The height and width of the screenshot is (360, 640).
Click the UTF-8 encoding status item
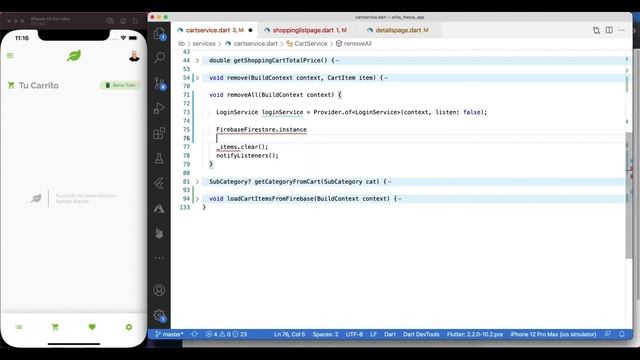point(354,334)
